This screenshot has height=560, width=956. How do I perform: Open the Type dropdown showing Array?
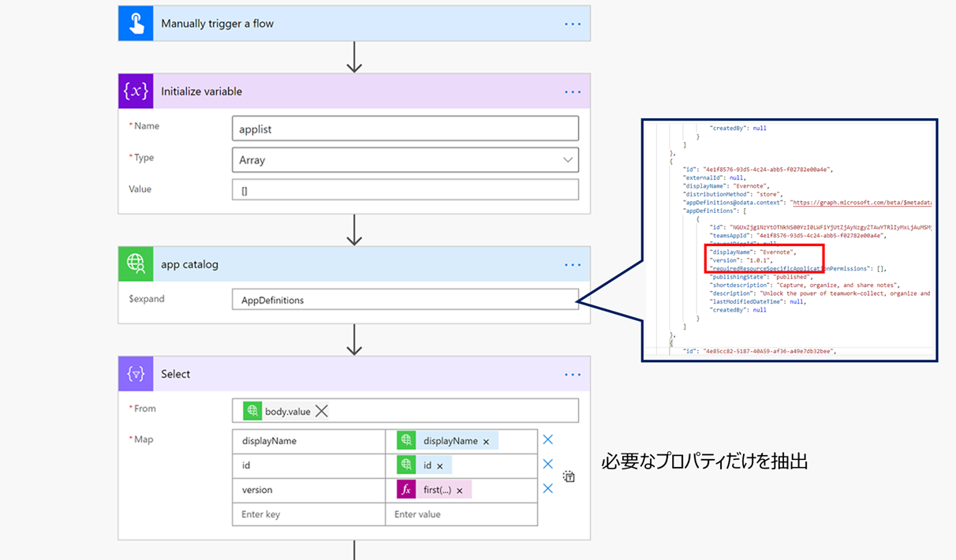pos(405,160)
